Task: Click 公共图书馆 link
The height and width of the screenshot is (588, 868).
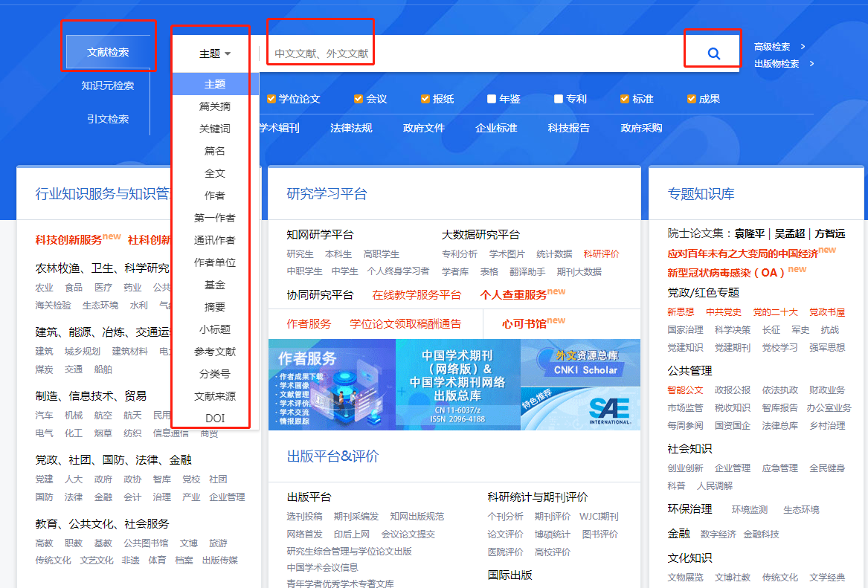Action: point(146,543)
